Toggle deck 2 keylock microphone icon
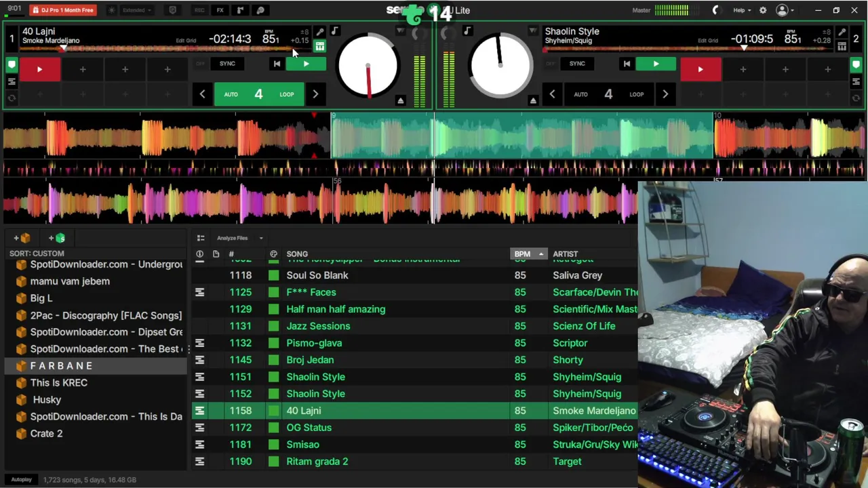Screen dimensions: 868x488 [x=842, y=32]
